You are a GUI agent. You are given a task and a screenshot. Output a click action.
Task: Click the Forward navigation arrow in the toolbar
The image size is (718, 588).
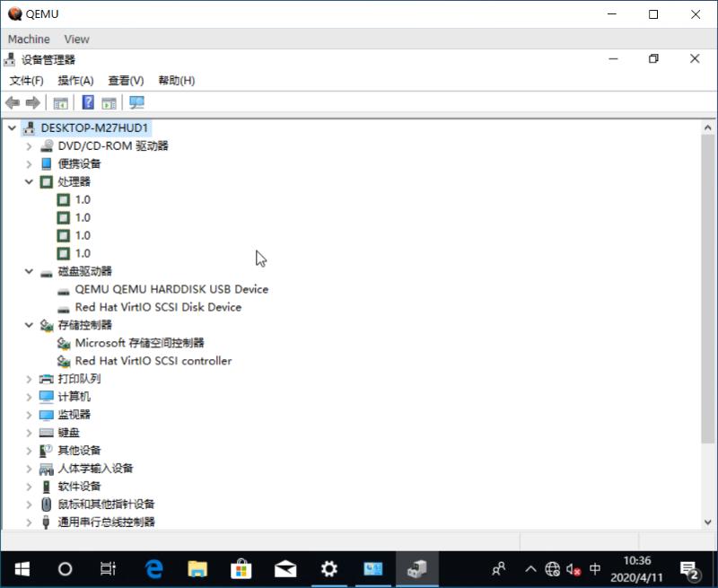pyautogui.click(x=33, y=102)
